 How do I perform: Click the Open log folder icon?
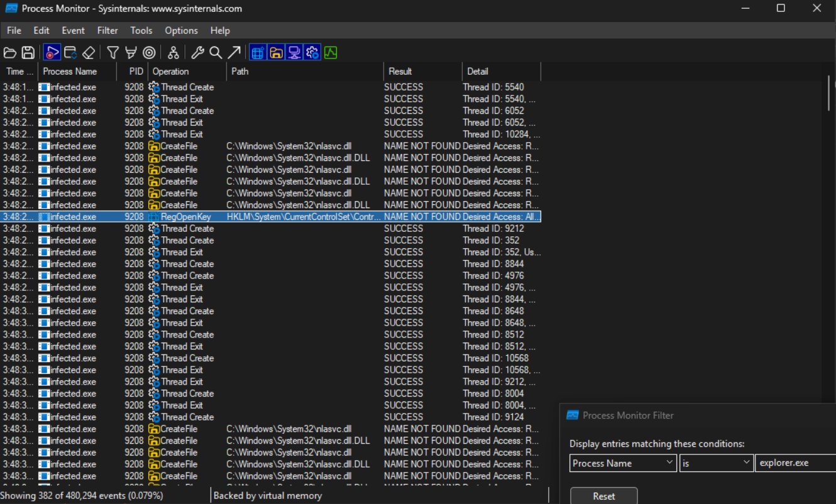[10, 53]
